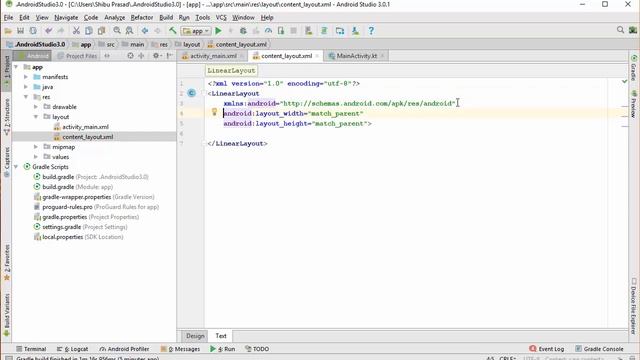Screen dimensions: 640x360
Task: Click the Find magnifier icon
Action: (x=117, y=31)
